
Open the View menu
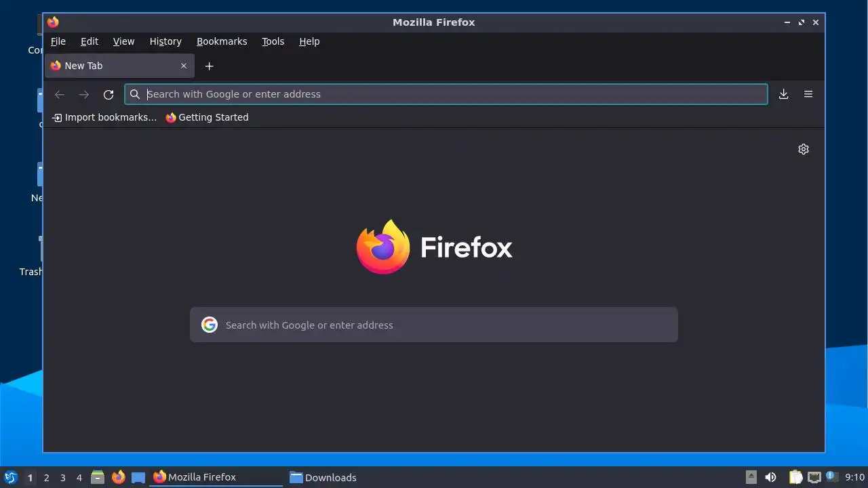[123, 41]
